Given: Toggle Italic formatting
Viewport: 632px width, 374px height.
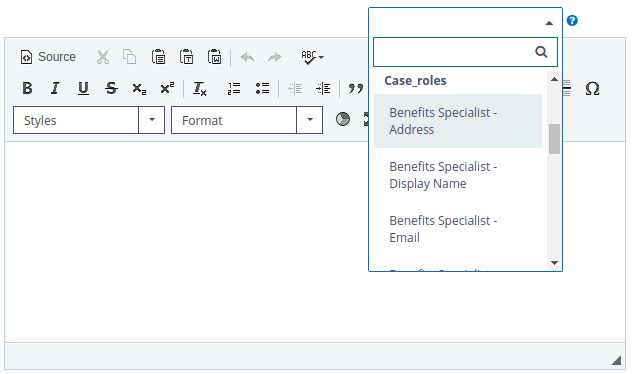Looking at the screenshot, I should click(x=55, y=88).
